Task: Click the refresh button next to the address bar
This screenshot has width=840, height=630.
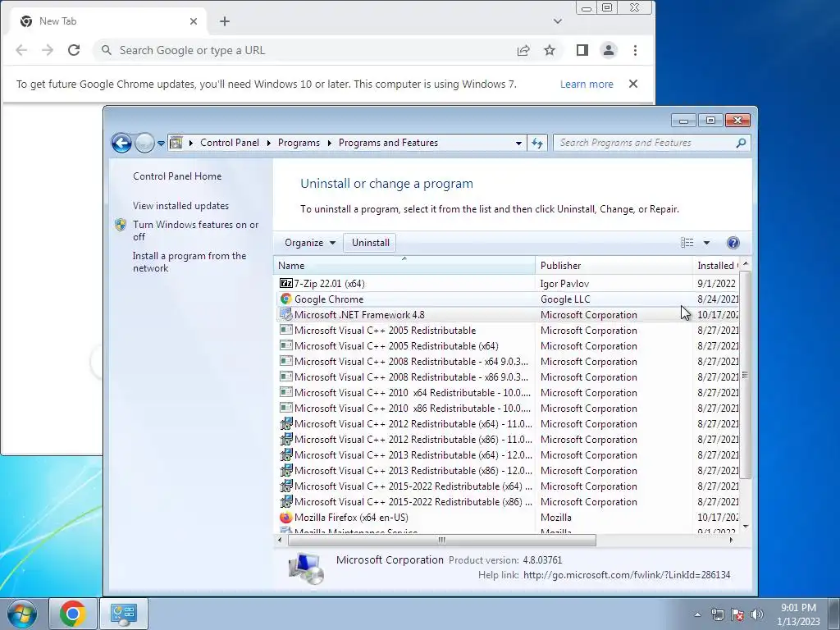Action: tap(537, 143)
